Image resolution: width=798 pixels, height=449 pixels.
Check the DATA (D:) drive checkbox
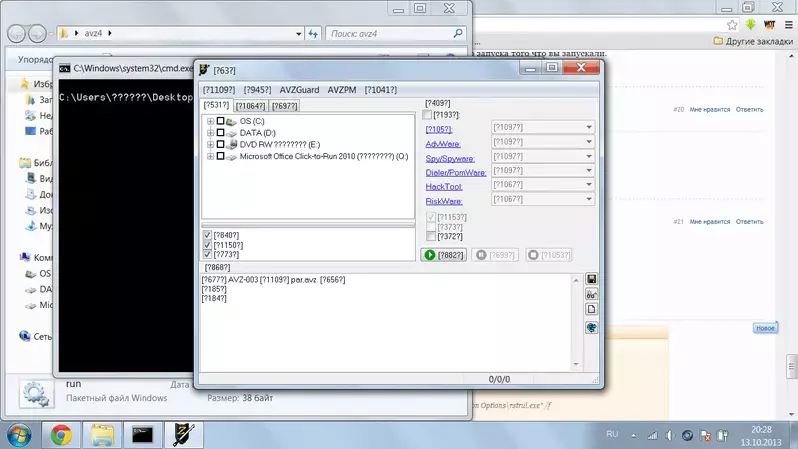[220, 133]
